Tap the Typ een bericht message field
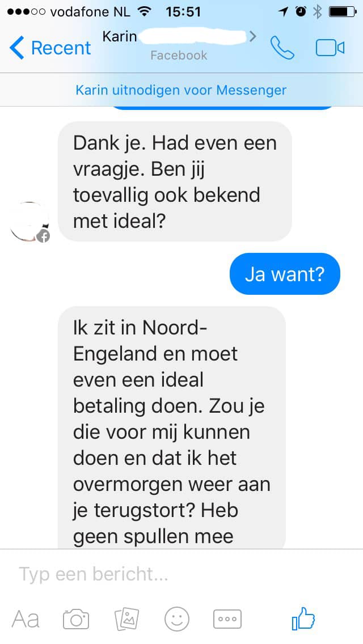The height and width of the screenshot is (644, 363). pos(181,574)
